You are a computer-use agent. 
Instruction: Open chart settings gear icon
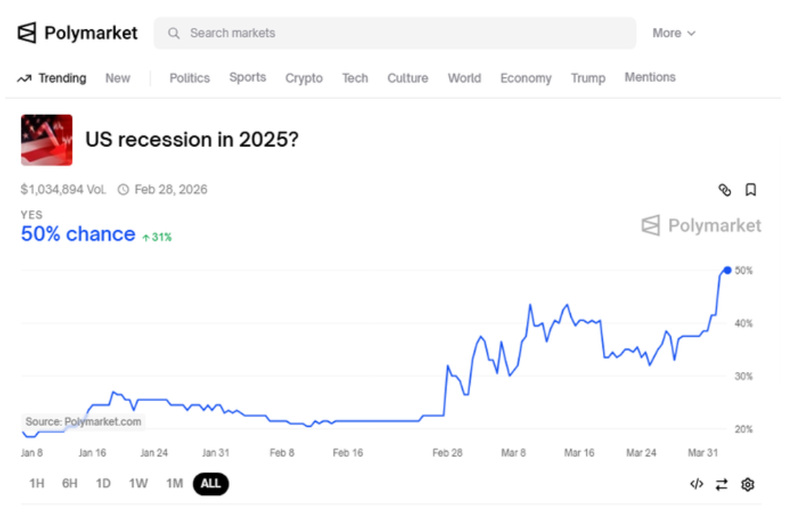point(748,485)
